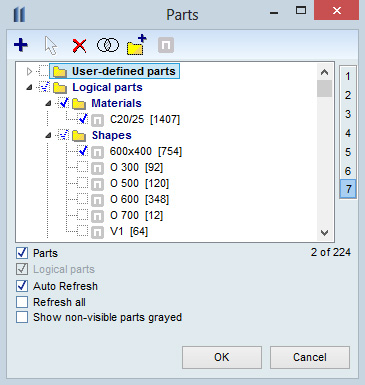Check the O 600 shape checkbox
The height and width of the screenshot is (385, 365).
(82, 199)
